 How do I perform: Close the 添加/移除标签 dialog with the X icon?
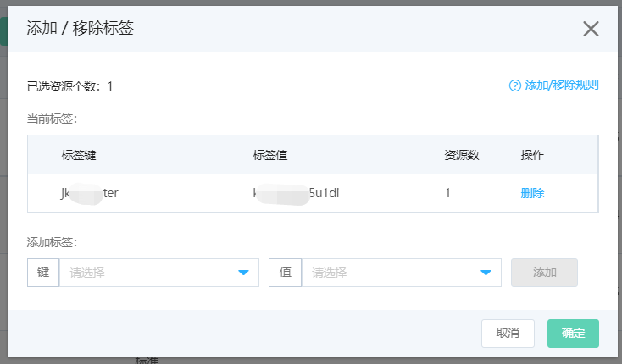pyautogui.click(x=591, y=29)
